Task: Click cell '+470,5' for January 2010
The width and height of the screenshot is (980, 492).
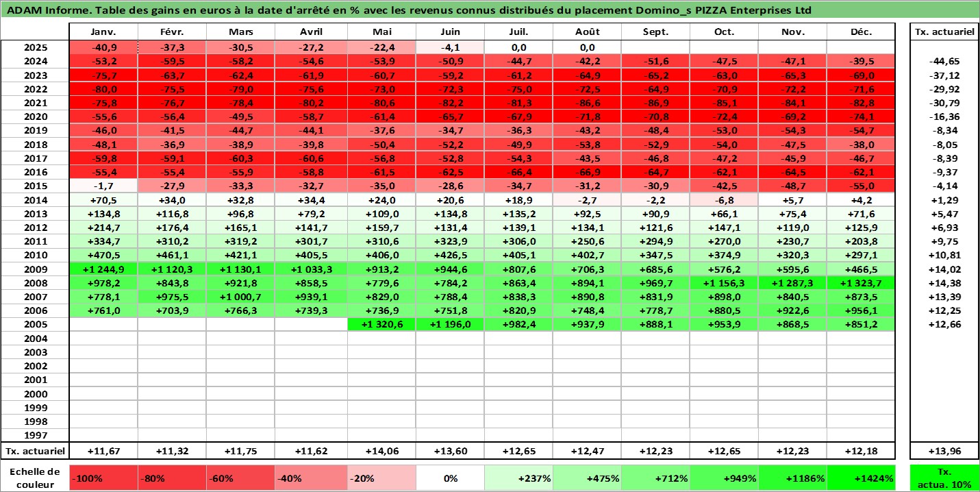Action: click(x=103, y=256)
